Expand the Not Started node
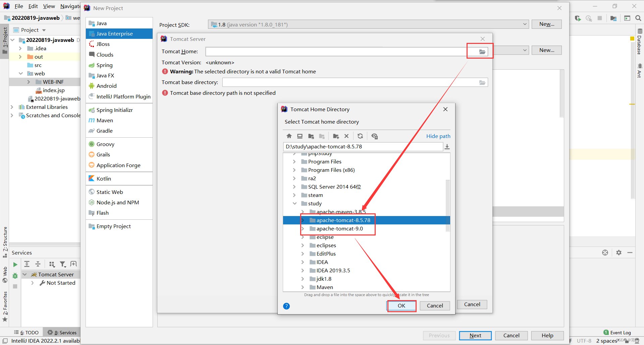 33,283
